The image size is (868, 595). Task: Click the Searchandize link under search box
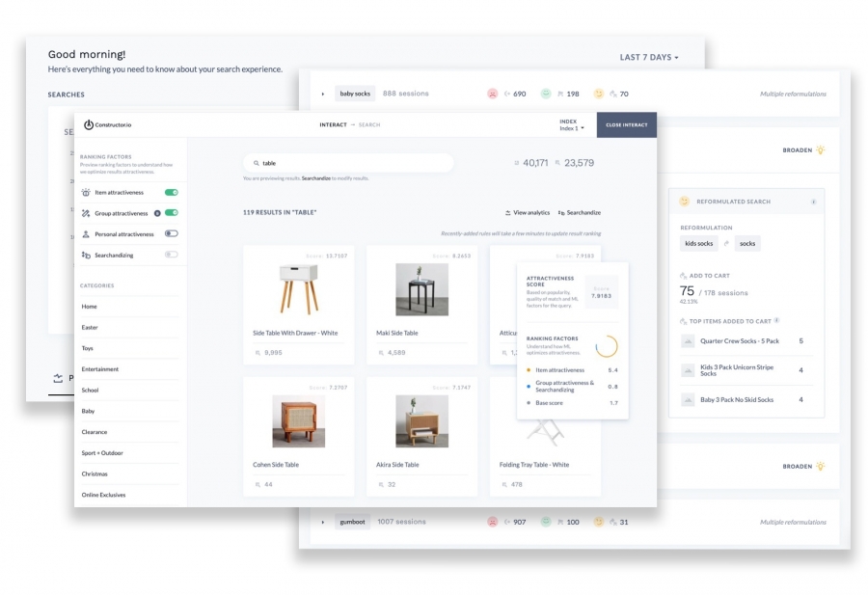316,178
